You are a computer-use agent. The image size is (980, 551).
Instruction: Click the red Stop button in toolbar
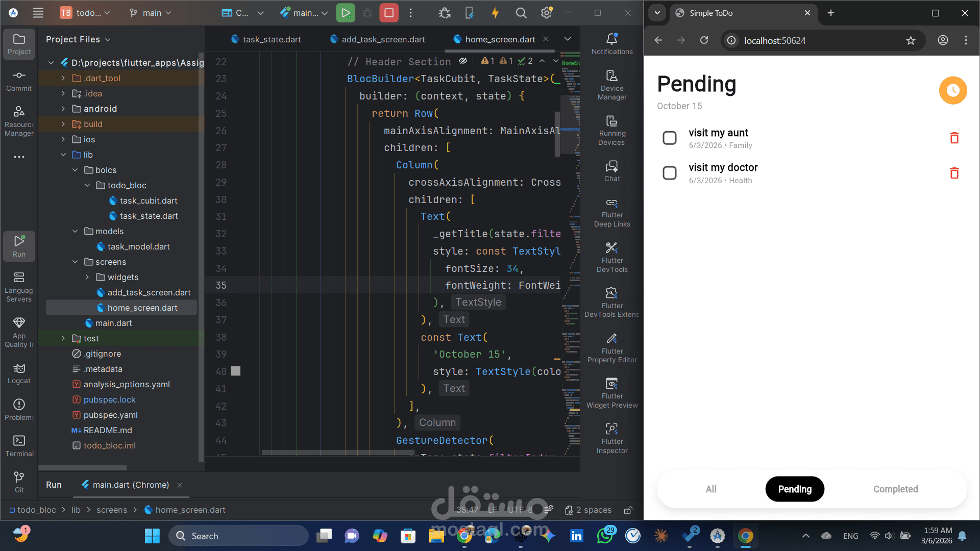389,13
